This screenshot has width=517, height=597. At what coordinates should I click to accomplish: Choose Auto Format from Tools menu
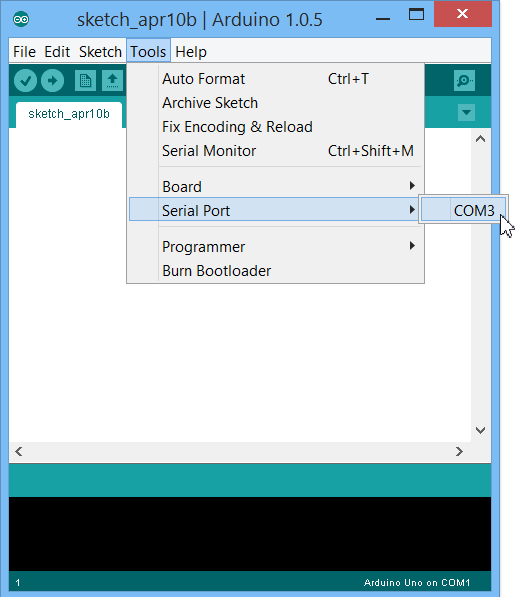[276, 79]
